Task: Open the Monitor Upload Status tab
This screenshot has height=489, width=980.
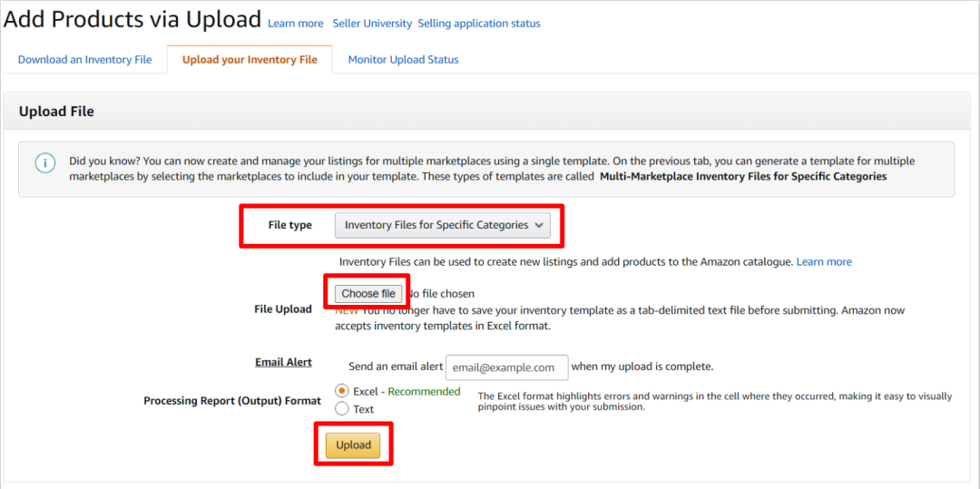Action: pos(403,60)
